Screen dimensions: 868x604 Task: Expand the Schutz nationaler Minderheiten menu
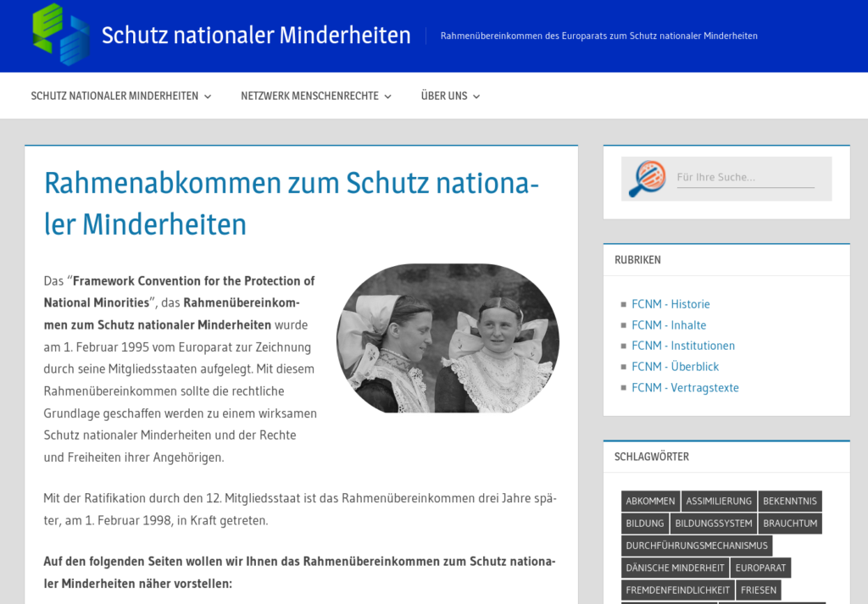click(120, 96)
